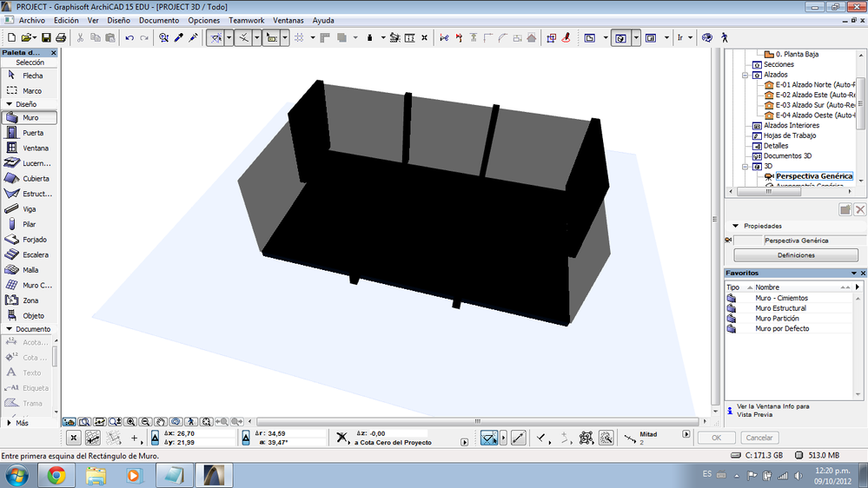This screenshot has height=488, width=868.
Task: Select the Objeto object tool
Action: (30, 315)
